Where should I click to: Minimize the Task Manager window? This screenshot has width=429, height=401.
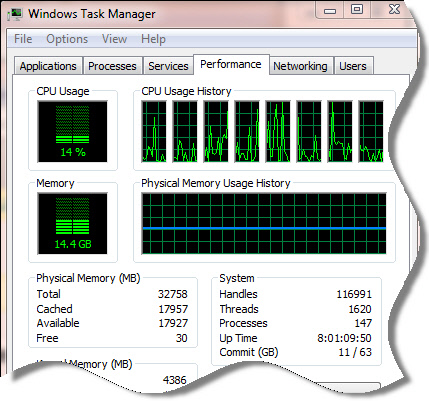click(330, 11)
